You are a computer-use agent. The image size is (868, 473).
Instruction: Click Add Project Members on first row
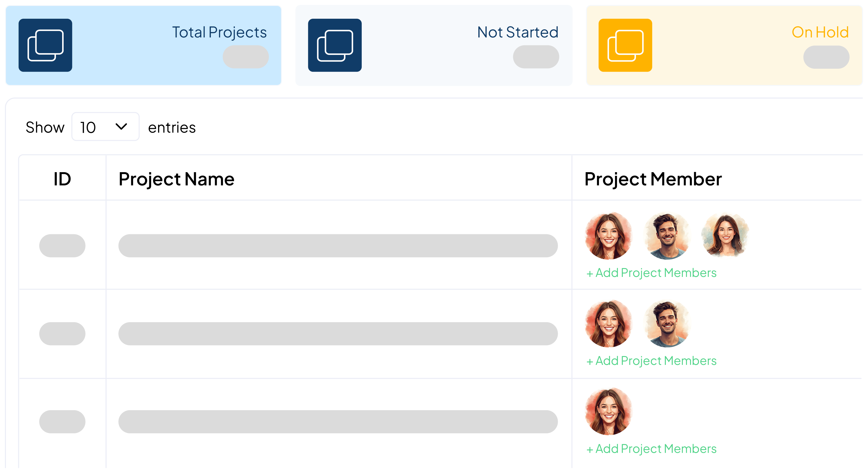tap(651, 273)
